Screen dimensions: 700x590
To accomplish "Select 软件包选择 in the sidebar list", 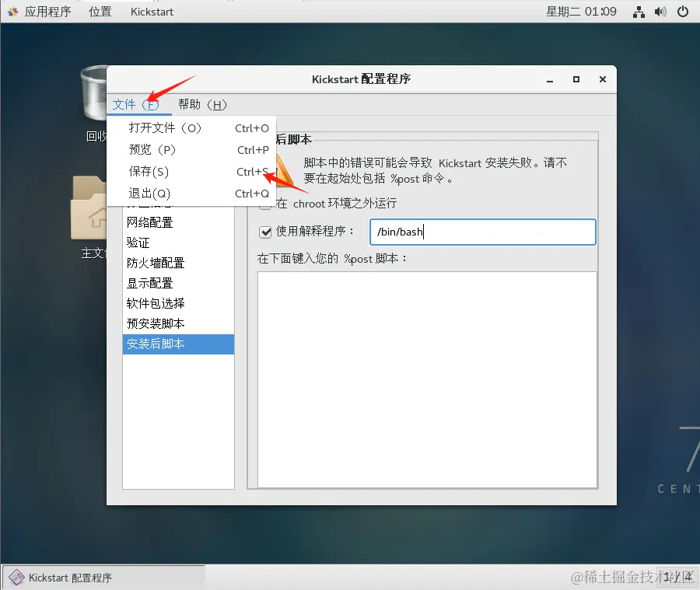I will 178,303.
